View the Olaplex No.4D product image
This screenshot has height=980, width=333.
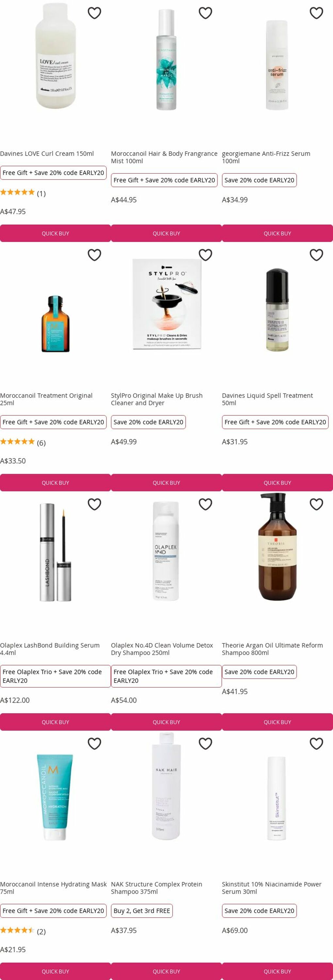click(166, 551)
